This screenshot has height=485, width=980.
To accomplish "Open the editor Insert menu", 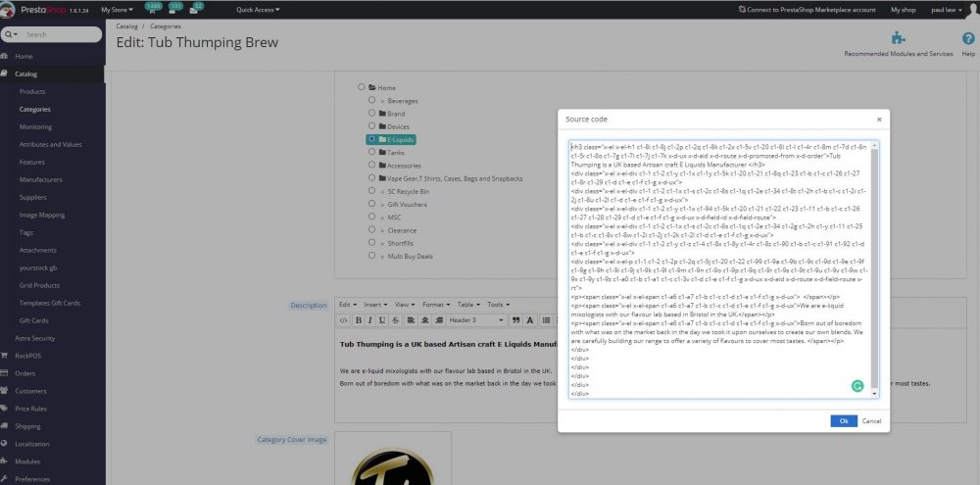I will [x=375, y=305].
